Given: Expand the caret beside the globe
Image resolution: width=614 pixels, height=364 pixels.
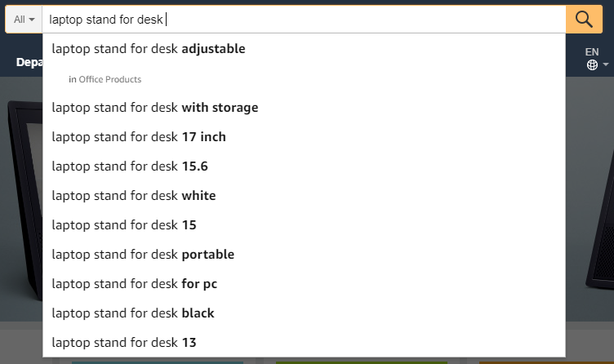Looking at the screenshot, I should (606, 65).
